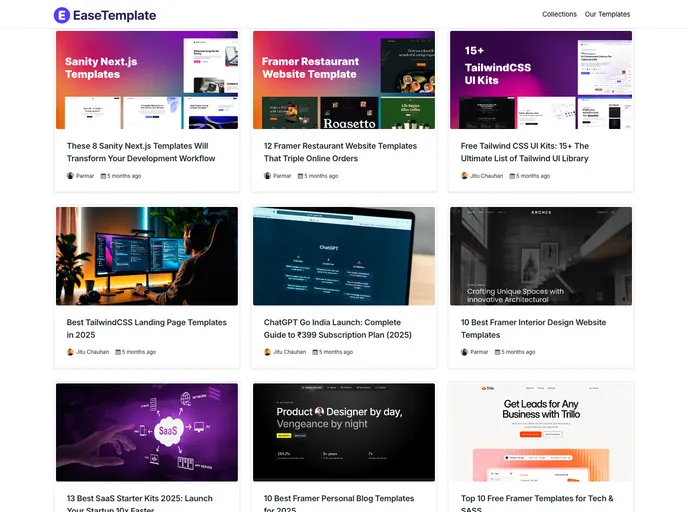Click '5 months ago' on Sanity article
The width and height of the screenshot is (688, 512).
124,176
